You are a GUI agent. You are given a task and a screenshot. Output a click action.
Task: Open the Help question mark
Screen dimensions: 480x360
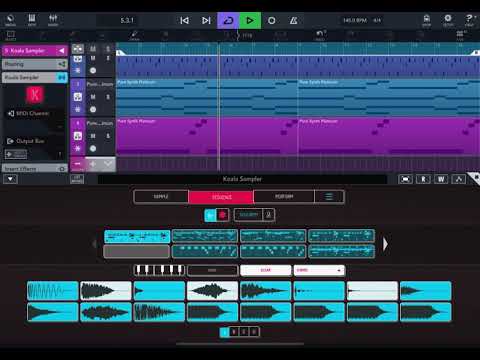(x=469, y=20)
